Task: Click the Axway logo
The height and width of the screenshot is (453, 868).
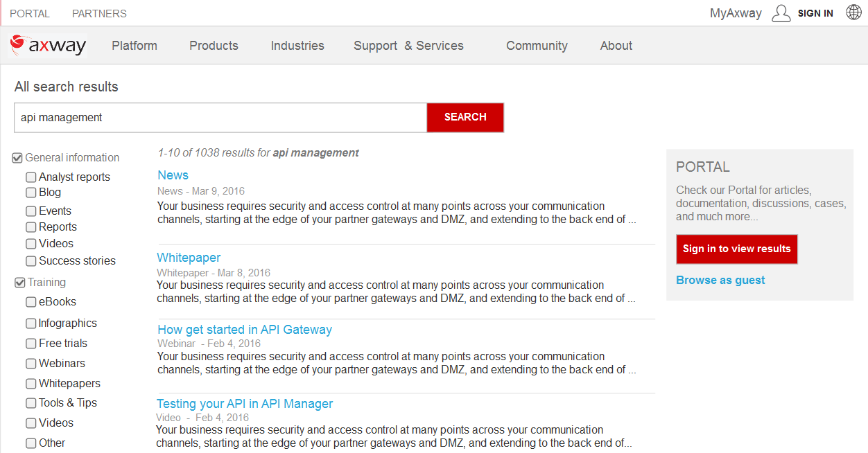Action: pos(49,46)
